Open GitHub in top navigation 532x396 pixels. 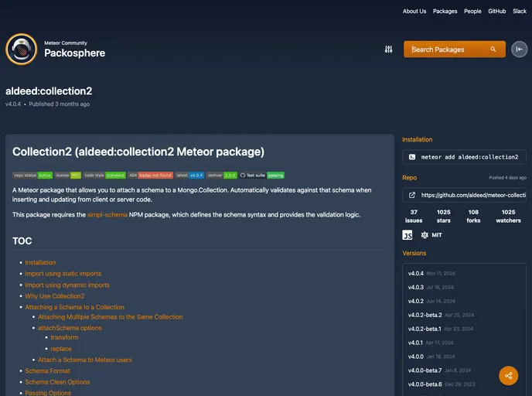(x=496, y=11)
